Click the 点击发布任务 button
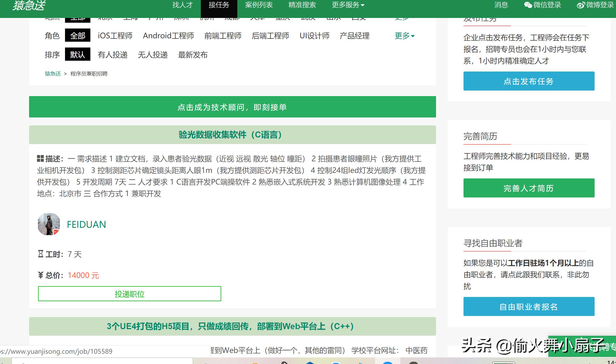 [529, 81]
